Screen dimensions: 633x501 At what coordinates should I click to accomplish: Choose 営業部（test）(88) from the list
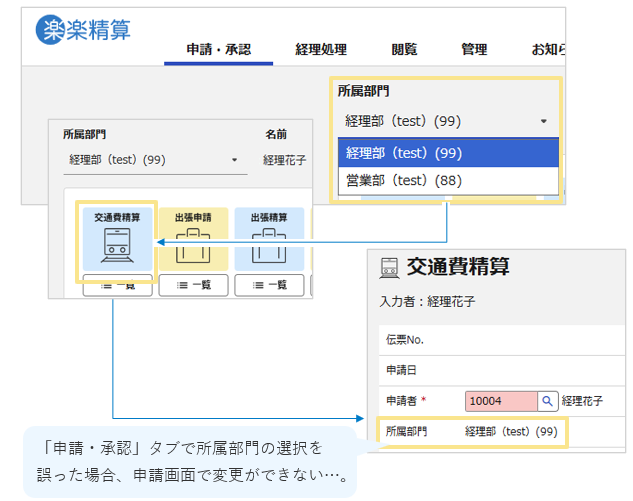click(x=448, y=180)
